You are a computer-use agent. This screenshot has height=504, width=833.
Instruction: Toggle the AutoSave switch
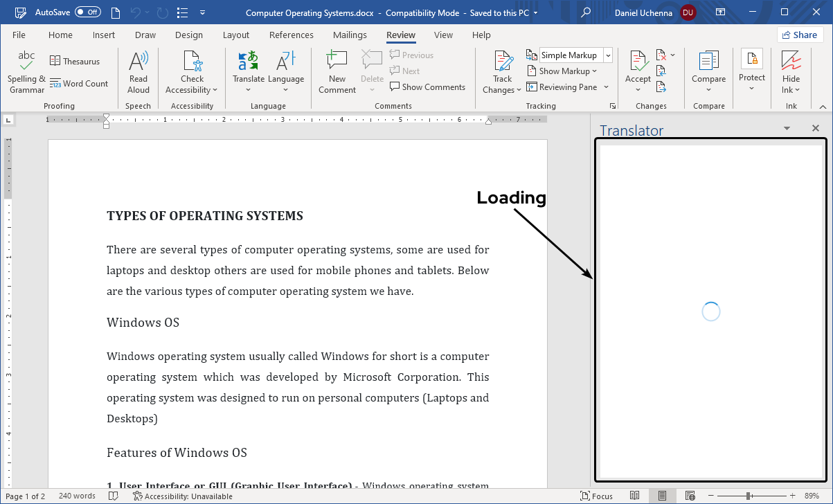[88, 12]
